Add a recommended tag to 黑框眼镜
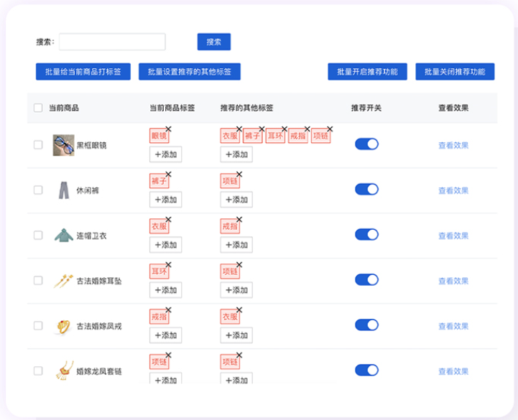Screen dimensions: 518x420 coord(236,154)
